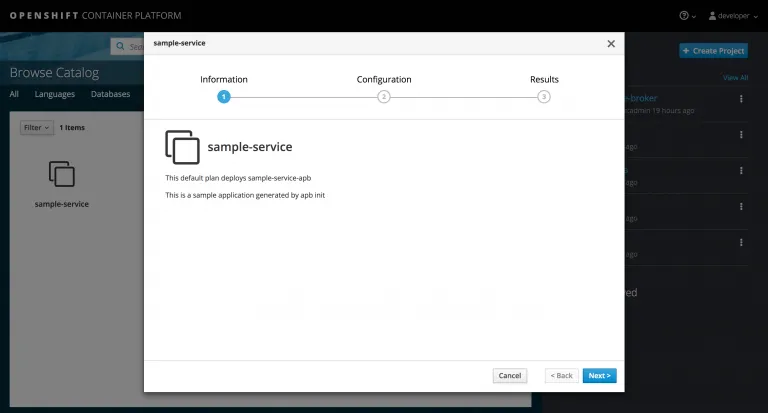Click the large sample-service icon in the dialog
Image resolution: width=768 pixels, height=413 pixels.
point(182,147)
